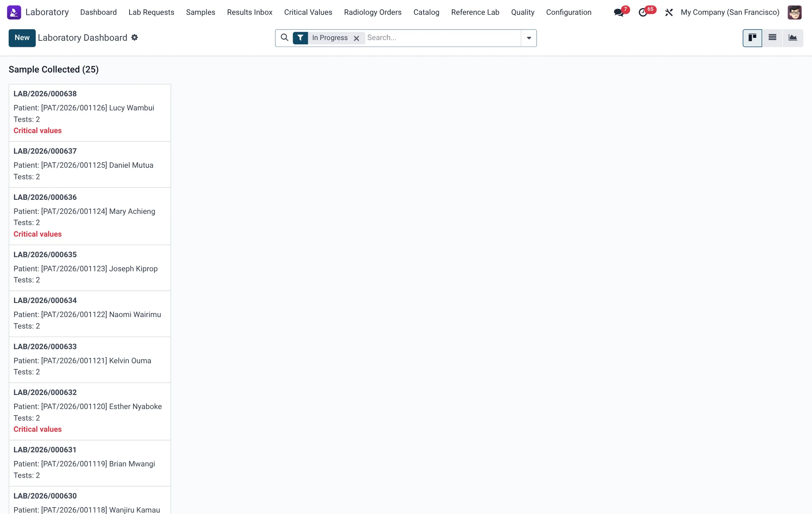Click the Sample Collected (25) column header
812x514 pixels.
(x=53, y=69)
